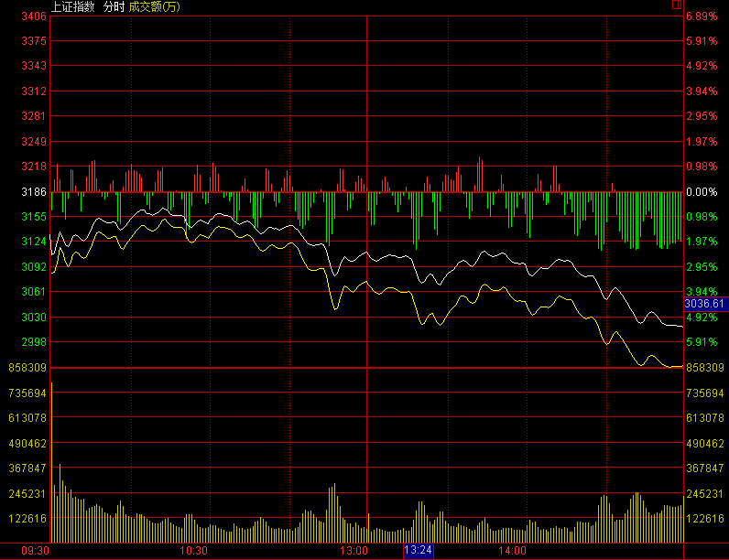Click the tall opening volume bar spike
This screenshot has width=729, height=560.
pos(52,458)
